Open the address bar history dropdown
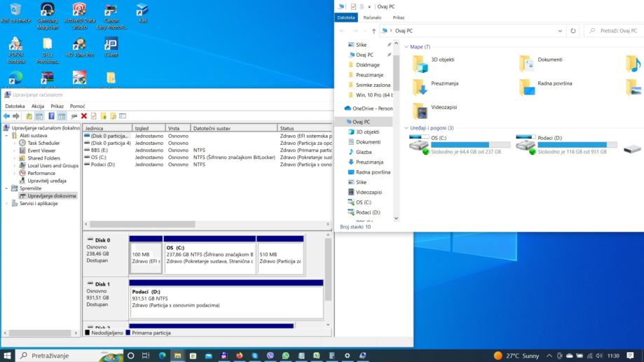Viewport: 644px width, 362px height. [x=560, y=31]
